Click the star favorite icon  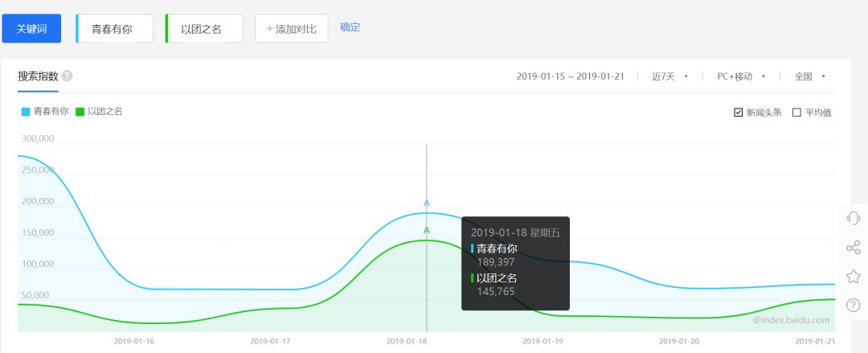(854, 277)
